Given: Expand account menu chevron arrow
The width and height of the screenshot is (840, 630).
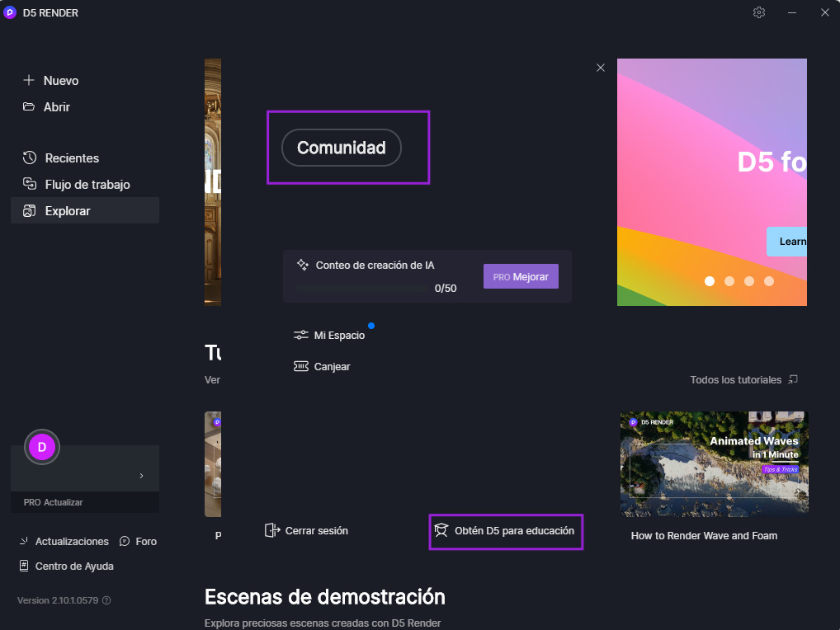Looking at the screenshot, I should [141, 476].
